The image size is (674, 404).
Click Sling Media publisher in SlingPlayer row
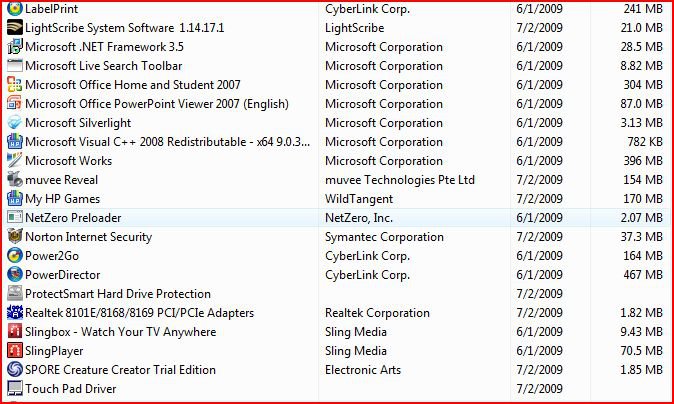pos(356,351)
